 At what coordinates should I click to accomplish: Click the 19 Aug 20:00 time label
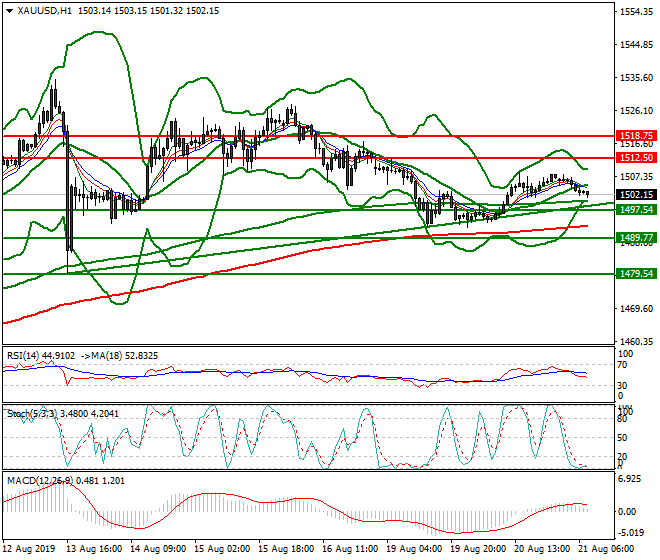click(x=478, y=549)
